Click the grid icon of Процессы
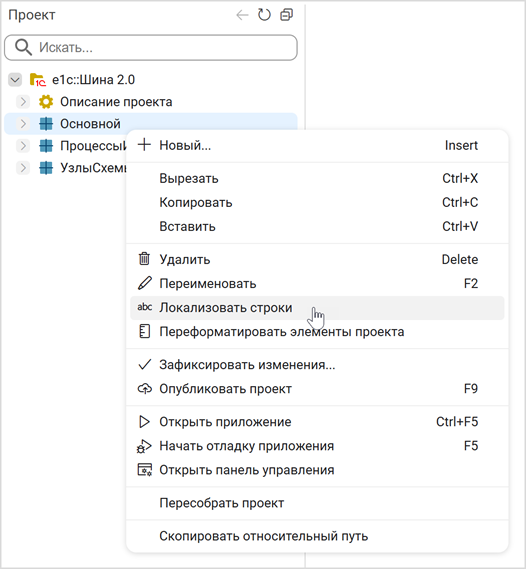This screenshot has width=526, height=569. [46, 146]
